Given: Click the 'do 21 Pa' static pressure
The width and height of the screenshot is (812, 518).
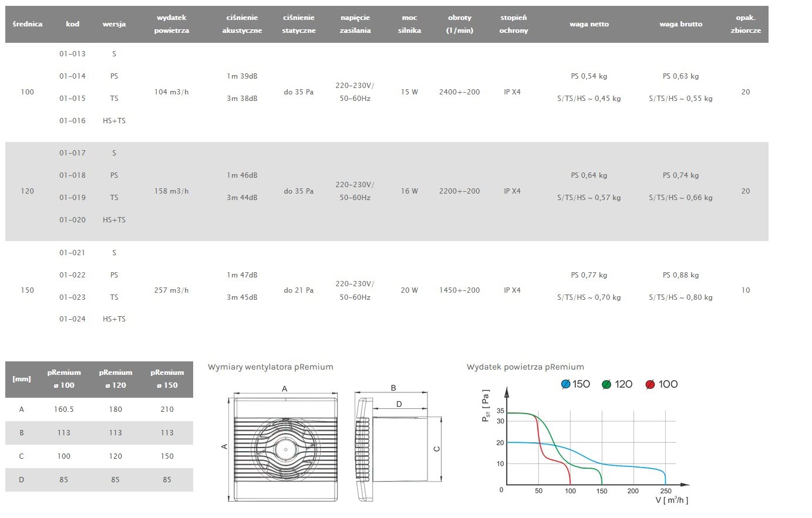Looking at the screenshot, I should [x=299, y=290].
